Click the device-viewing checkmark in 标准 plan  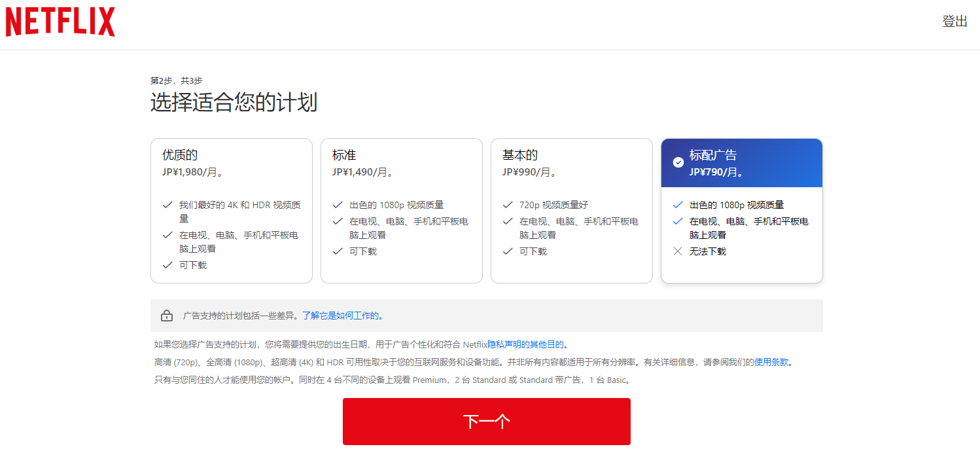pyautogui.click(x=338, y=221)
